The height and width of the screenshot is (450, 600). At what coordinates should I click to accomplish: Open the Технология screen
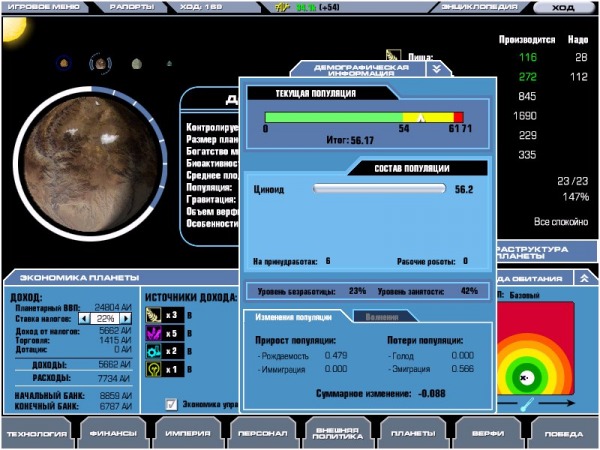click(36, 434)
